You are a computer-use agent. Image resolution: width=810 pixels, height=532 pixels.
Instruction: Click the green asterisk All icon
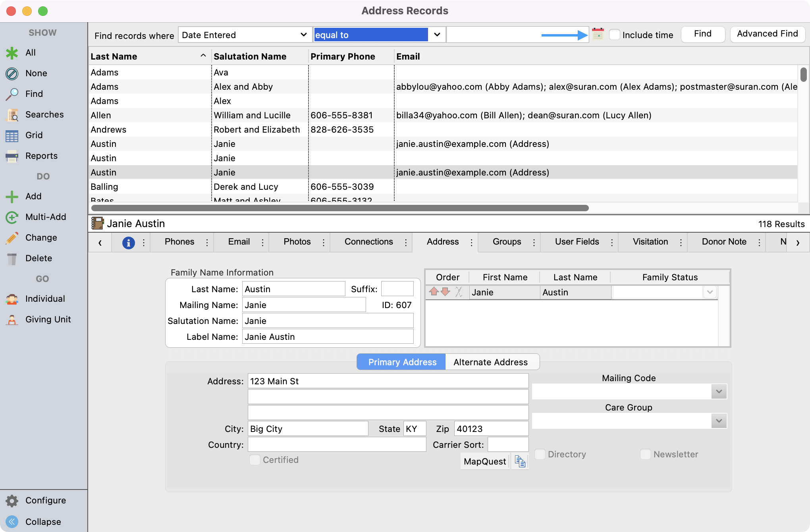(12, 53)
